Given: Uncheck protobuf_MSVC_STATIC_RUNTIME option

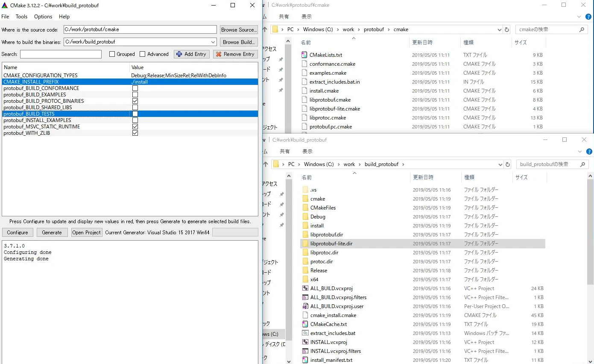Looking at the screenshot, I should coord(135,127).
